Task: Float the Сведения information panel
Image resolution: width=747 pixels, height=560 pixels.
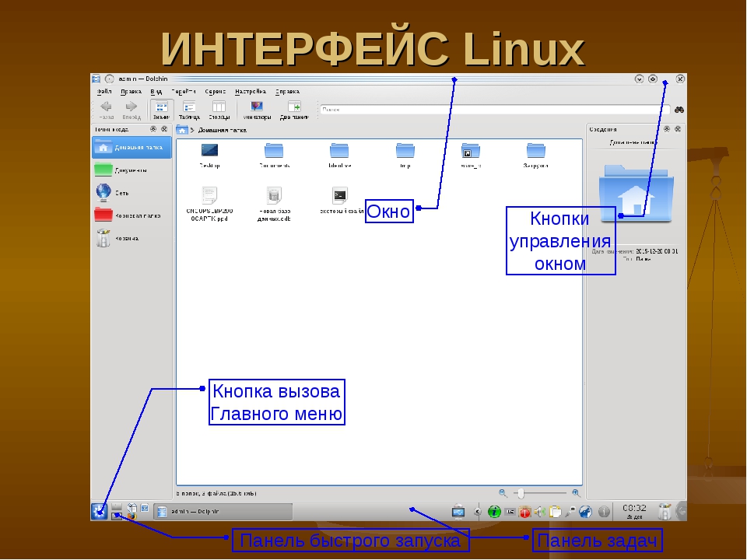Action: 667,129
